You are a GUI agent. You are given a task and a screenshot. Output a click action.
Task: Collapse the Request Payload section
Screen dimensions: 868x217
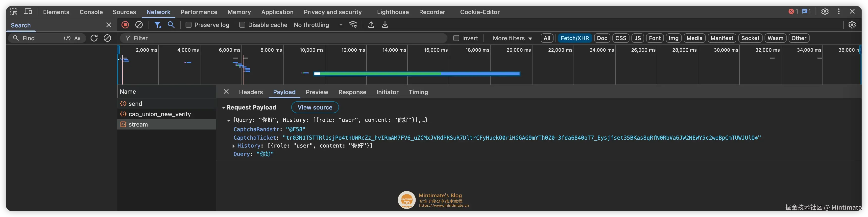coord(223,108)
